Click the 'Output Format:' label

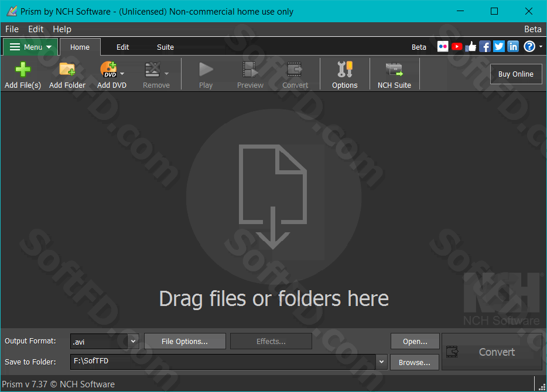pyautogui.click(x=30, y=341)
